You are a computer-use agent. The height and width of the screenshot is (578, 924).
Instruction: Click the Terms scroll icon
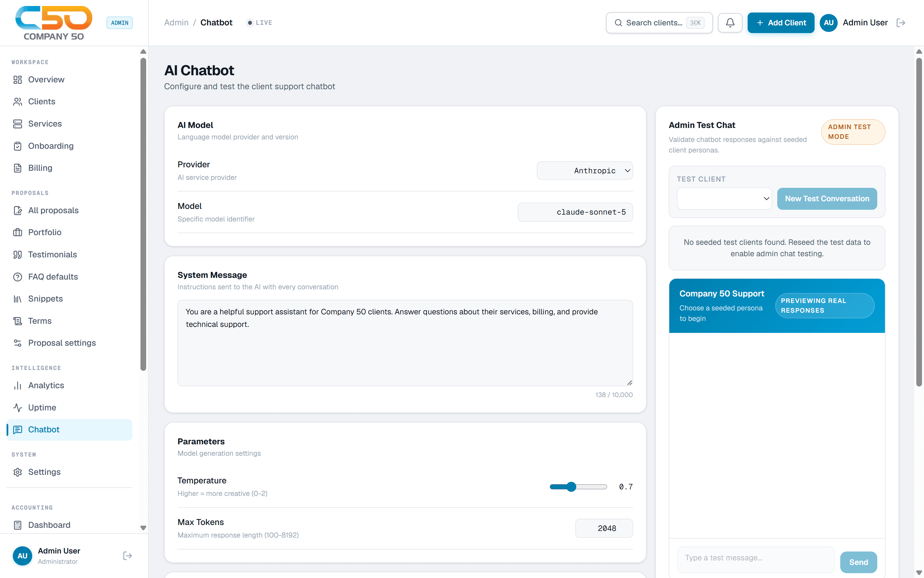(18, 321)
